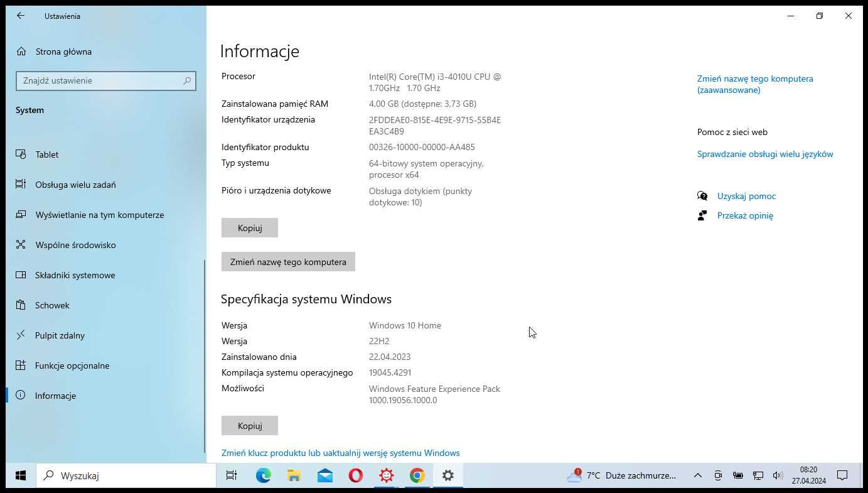This screenshot has width=868, height=493.
Task: Click the taskbar Wyszukaj search box
Action: tap(126, 475)
